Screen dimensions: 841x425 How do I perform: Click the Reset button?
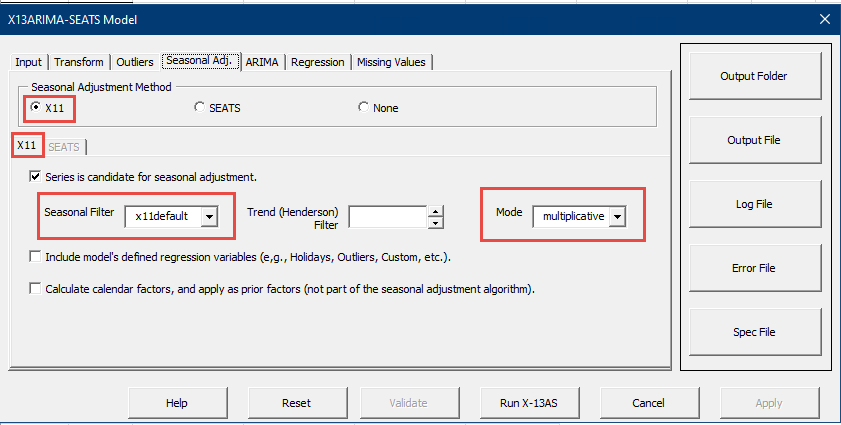tap(297, 402)
